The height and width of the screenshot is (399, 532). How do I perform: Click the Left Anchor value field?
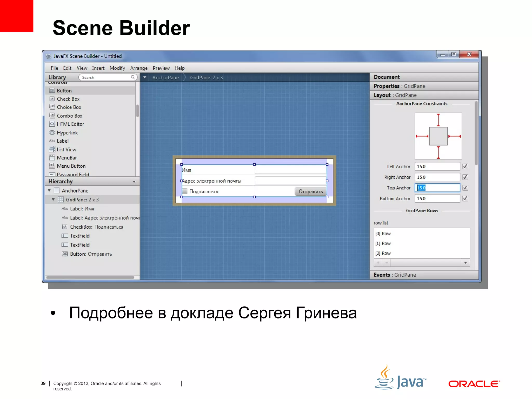pyautogui.click(x=437, y=166)
